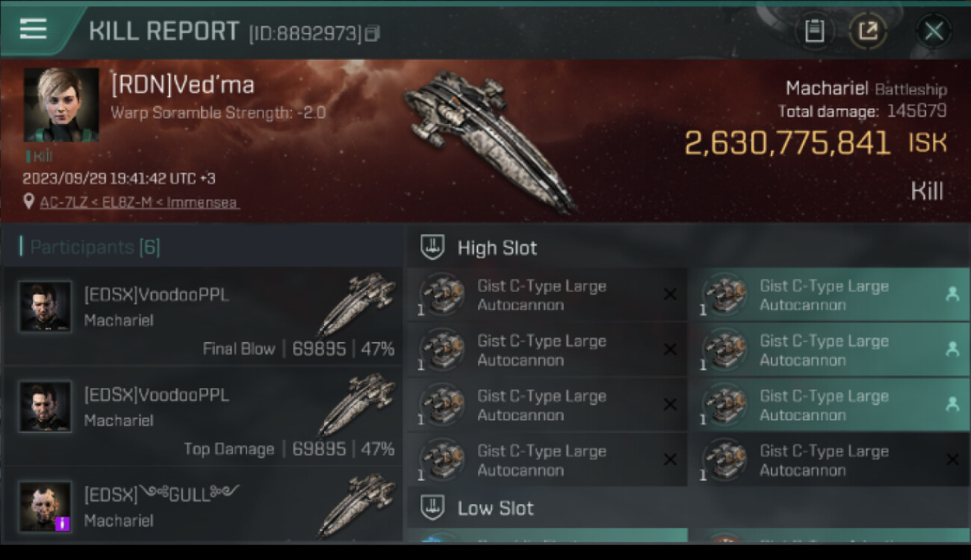Close the kill report window
Screen dimensions: 971x560
[x=934, y=31]
